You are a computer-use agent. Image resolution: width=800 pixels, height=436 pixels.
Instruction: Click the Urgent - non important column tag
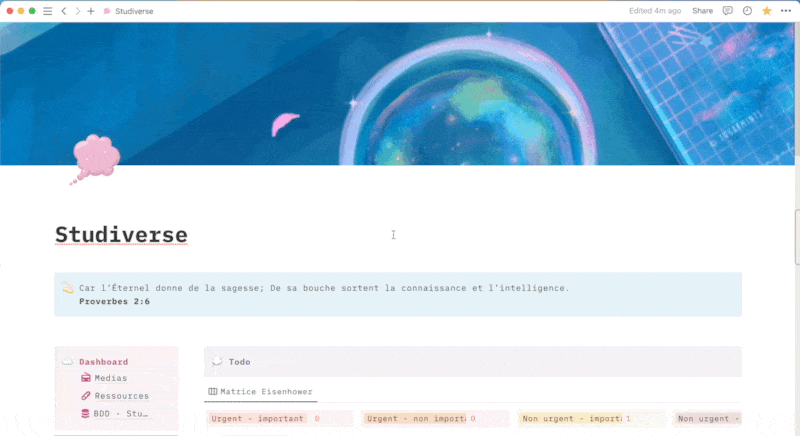click(415, 419)
